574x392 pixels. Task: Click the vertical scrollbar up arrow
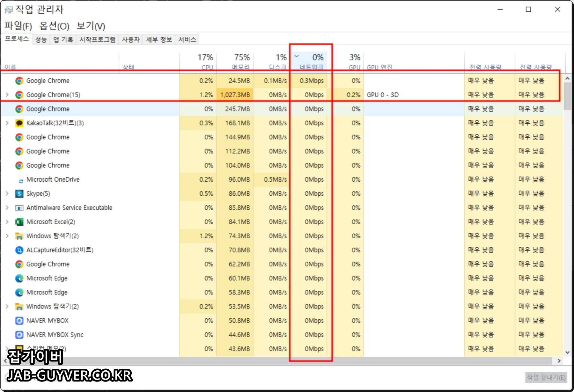click(567, 78)
